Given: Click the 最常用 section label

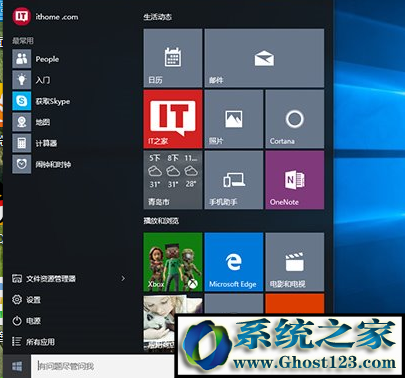Looking at the screenshot, I should 23,41.
